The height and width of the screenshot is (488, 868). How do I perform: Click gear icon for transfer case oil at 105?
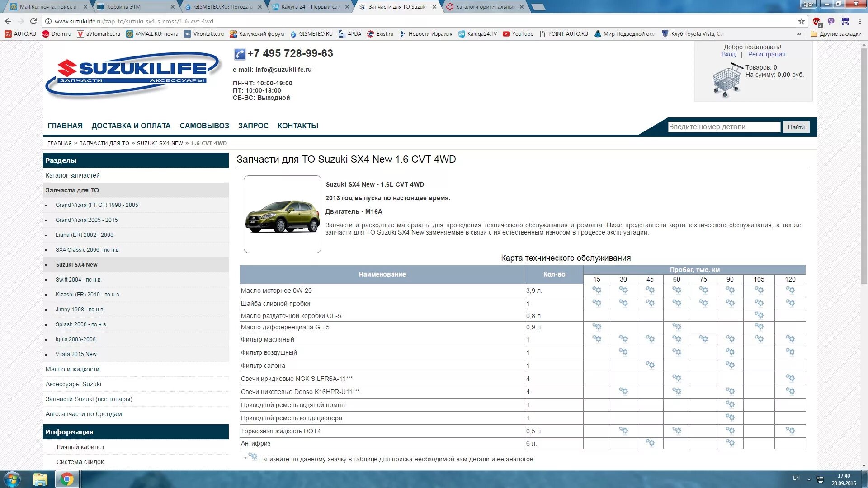click(x=759, y=315)
